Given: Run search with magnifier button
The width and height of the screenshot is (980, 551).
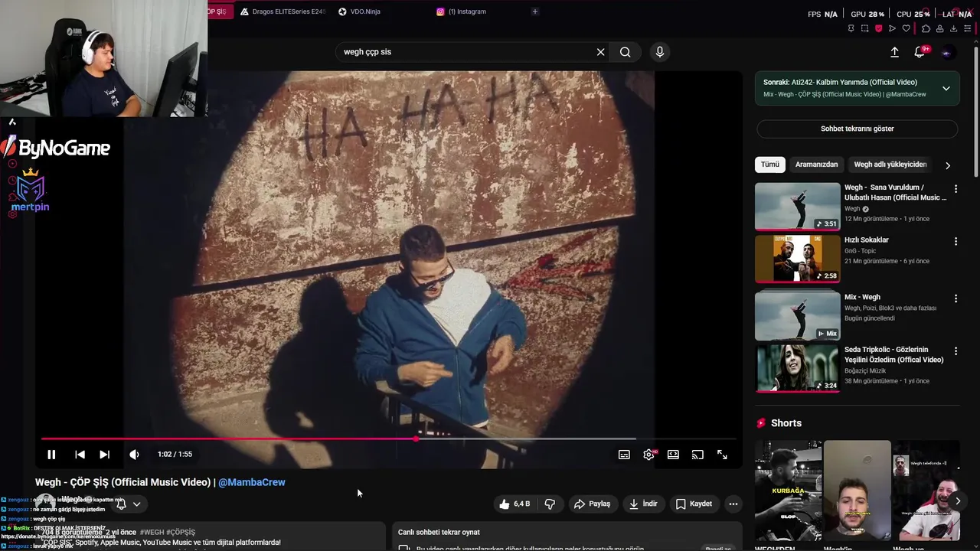Looking at the screenshot, I should [626, 52].
